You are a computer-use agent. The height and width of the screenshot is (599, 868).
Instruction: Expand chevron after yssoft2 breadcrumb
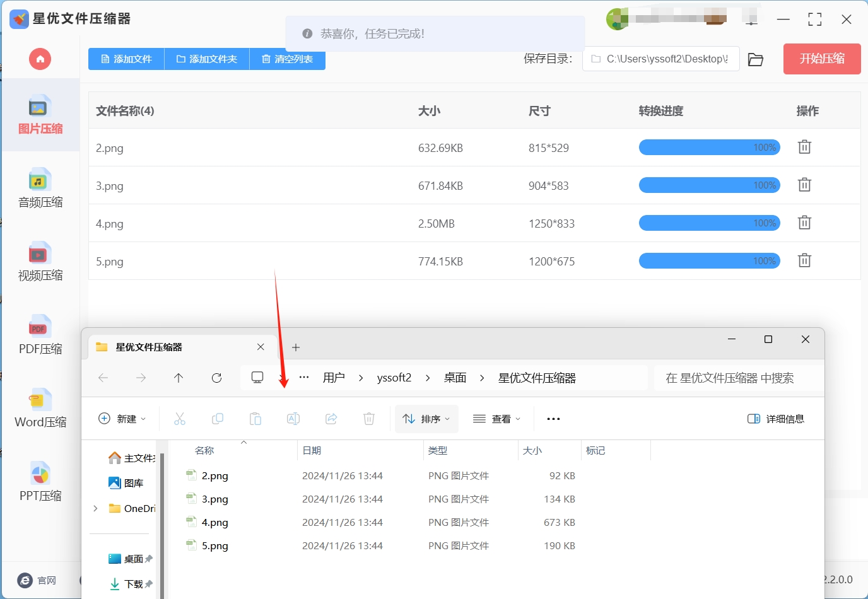[428, 378]
